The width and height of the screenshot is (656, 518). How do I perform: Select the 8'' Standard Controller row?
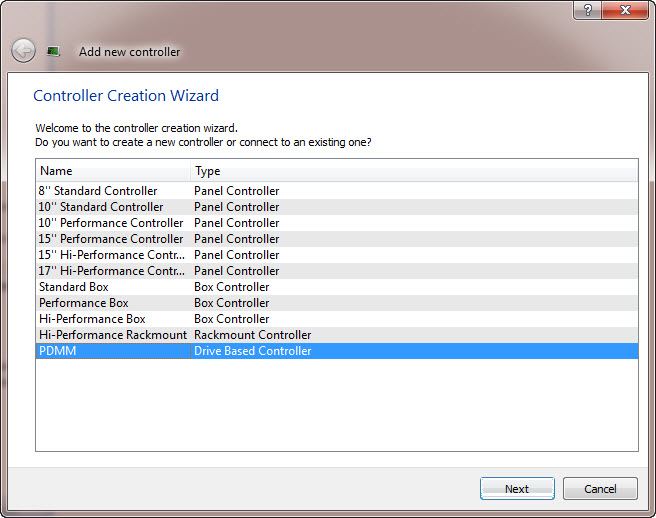click(337, 191)
